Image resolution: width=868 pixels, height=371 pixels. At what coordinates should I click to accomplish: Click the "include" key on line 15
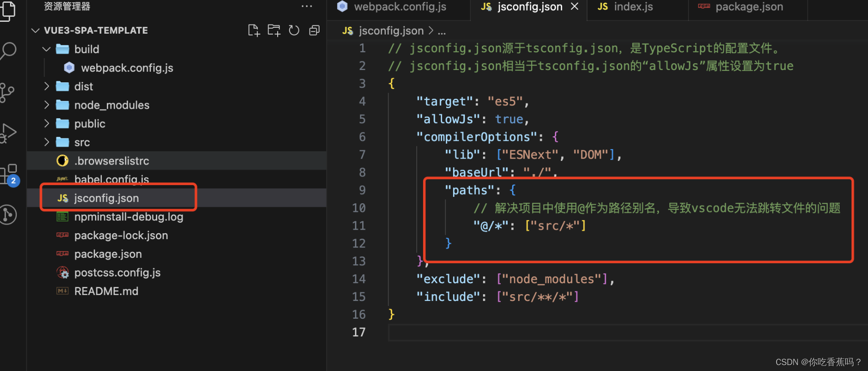point(448,296)
